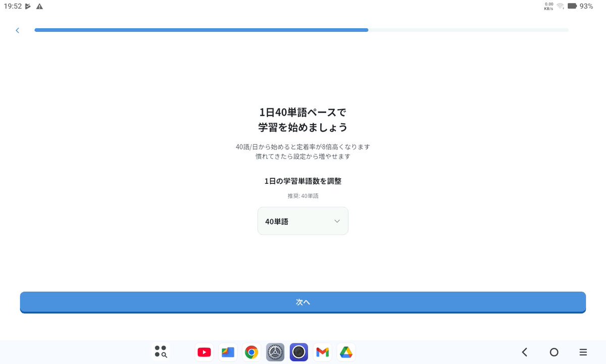
Task: Expand the daily word selector chevron
Action: [x=337, y=221]
